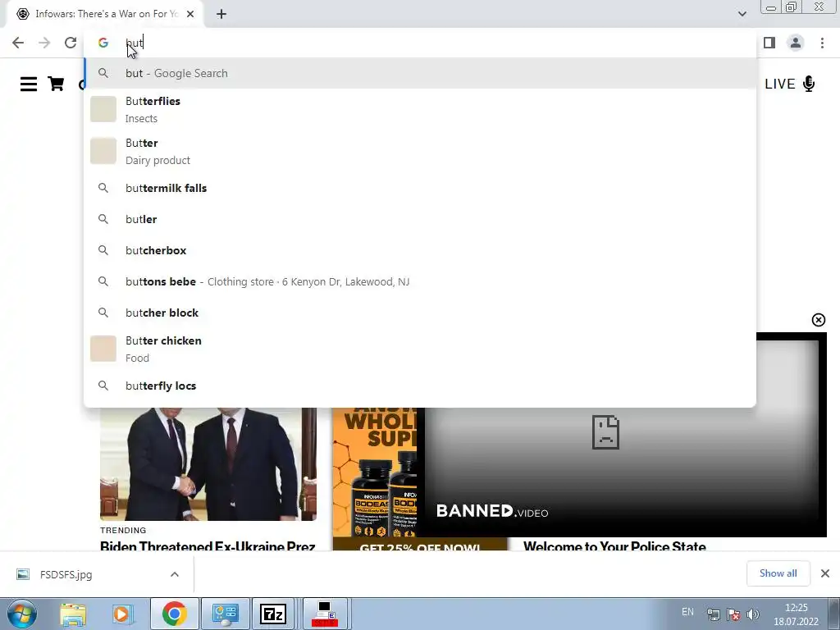
Task: Open the Infowars shopping cart
Action: coord(57,84)
